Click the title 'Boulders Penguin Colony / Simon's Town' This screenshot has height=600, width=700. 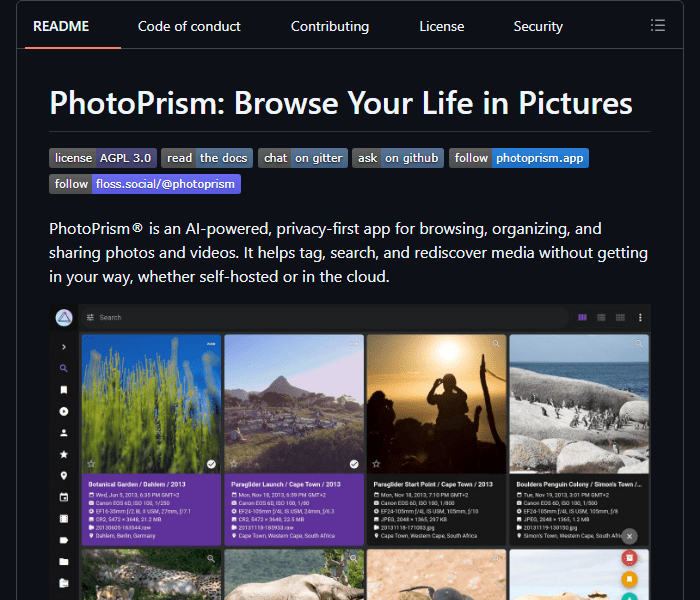[579, 484]
